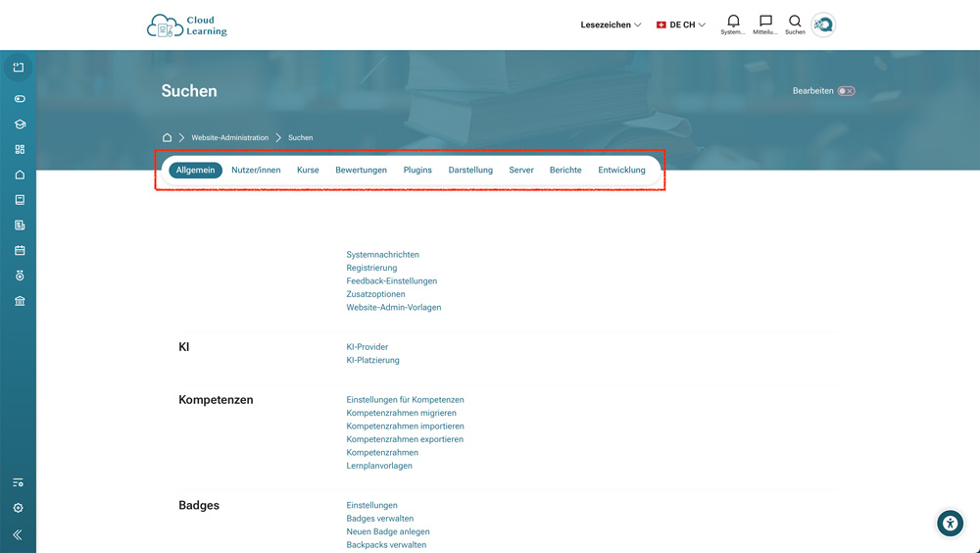Click the home breadcrumb icon
Screen dimensions: 980x553
coord(168,137)
